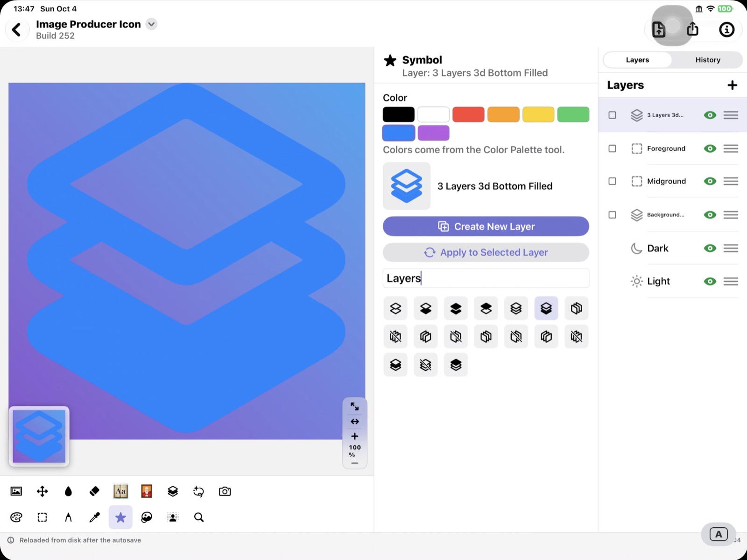Select the image tool in toolbar
The image size is (747, 560).
(x=16, y=491)
